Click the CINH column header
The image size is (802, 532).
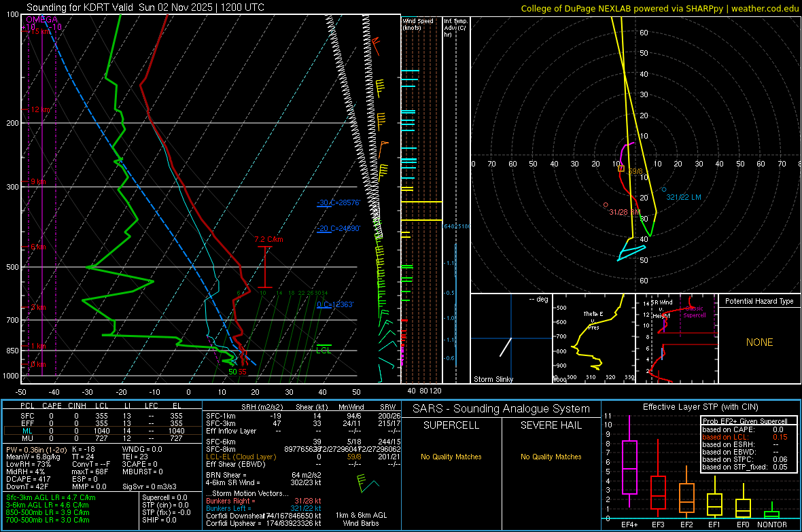coord(77,406)
